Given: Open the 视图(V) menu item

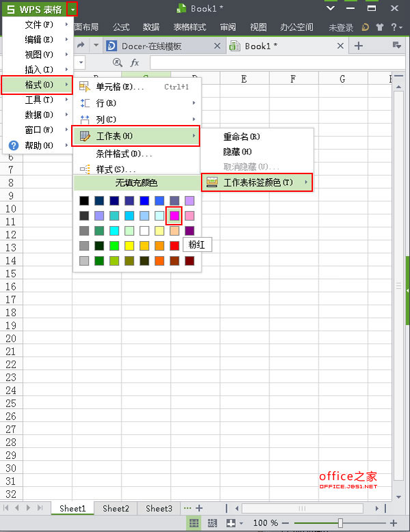Looking at the screenshot, I should (x=38, y=54).
